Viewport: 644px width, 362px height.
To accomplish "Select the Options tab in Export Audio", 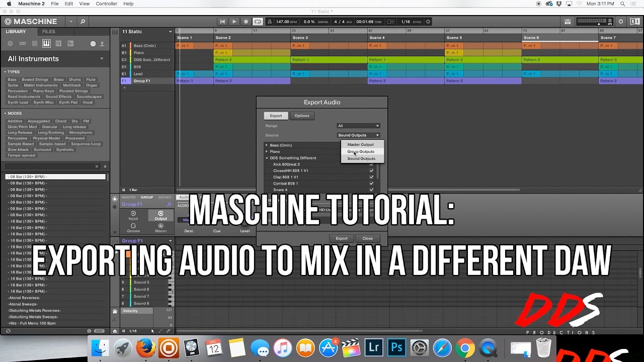I will click(x=302, y=116).
